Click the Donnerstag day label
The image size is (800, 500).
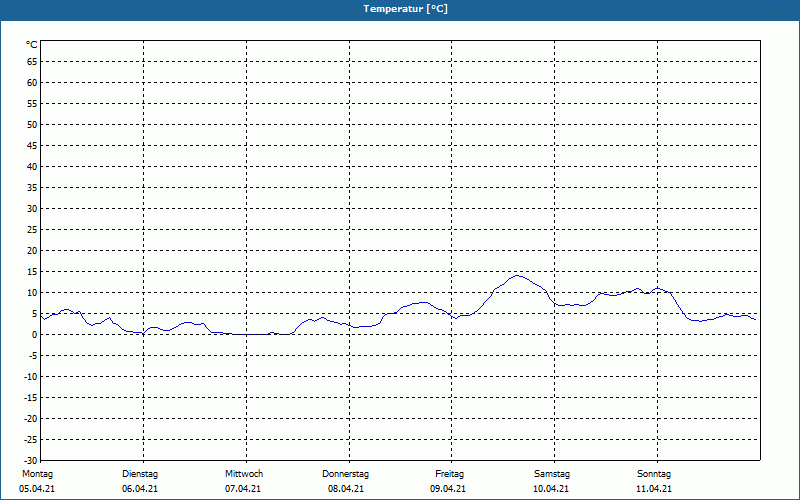345,474
